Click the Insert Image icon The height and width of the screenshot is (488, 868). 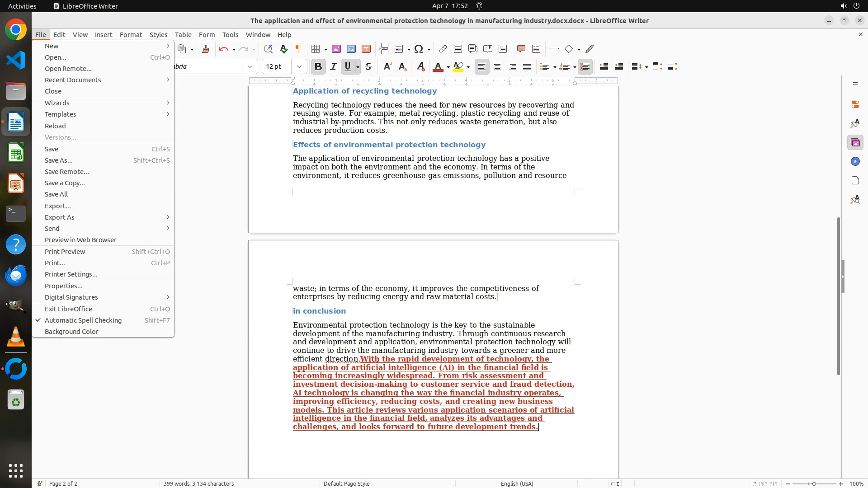pos(336,49)
